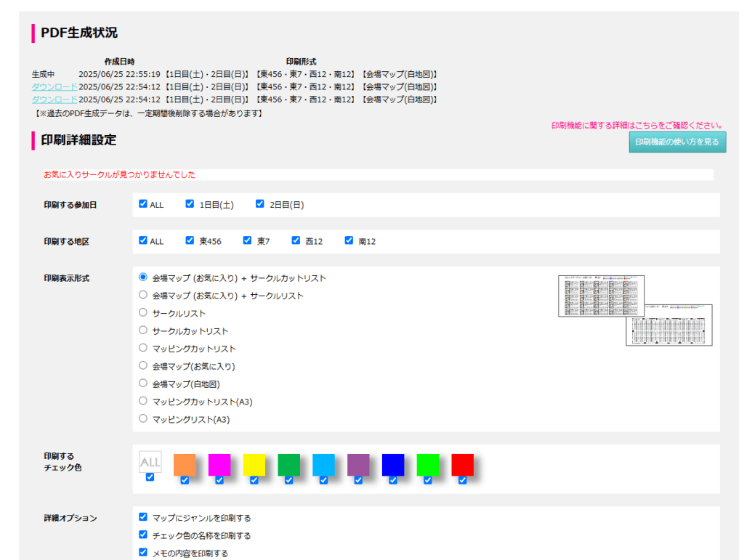The width and height of the screenshot is (744, 560).
Task: Click the print layout preview thumbnail
Action: click(635, 310)
